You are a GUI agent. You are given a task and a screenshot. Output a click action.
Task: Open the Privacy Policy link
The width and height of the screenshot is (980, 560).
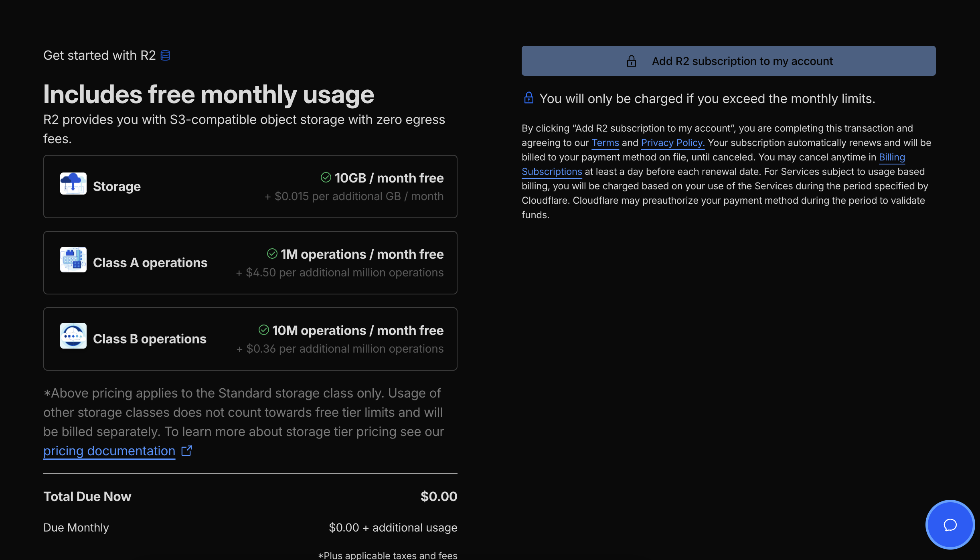click(x=672, y=143)
